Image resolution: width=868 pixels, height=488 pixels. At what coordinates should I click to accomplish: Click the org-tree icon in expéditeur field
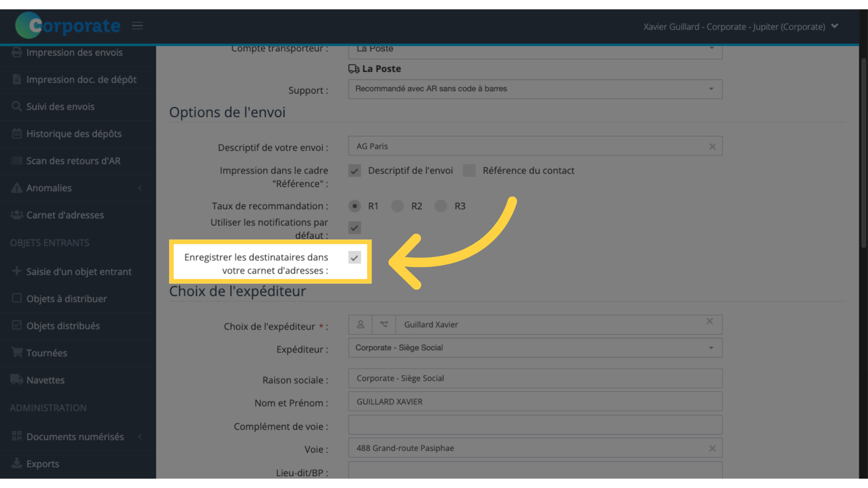[x=384, y=324]
